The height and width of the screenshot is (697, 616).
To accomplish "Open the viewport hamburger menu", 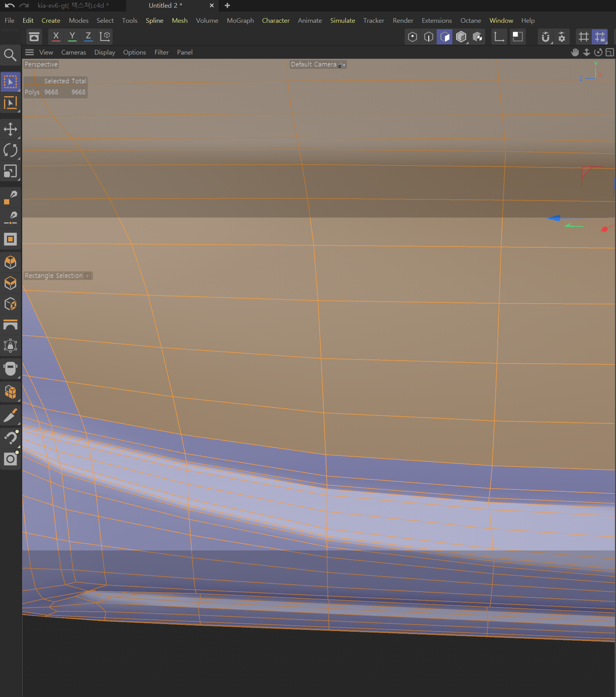I will 29,52.
